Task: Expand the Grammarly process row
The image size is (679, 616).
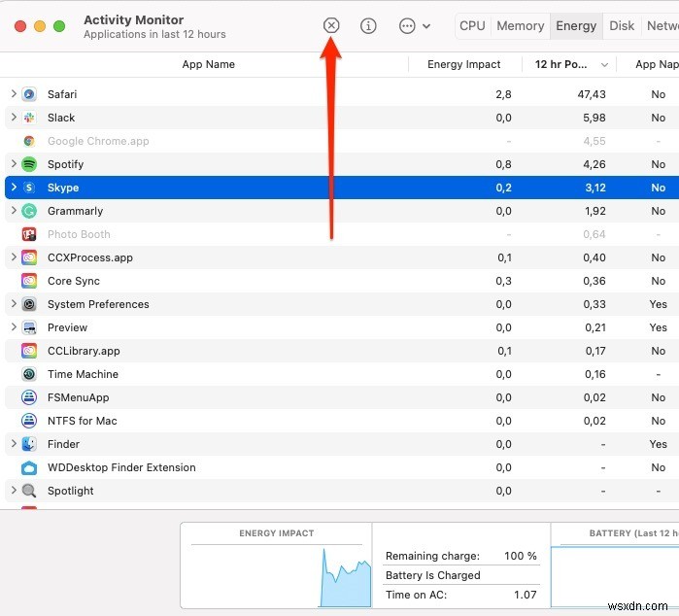Action: coord(14,211)
